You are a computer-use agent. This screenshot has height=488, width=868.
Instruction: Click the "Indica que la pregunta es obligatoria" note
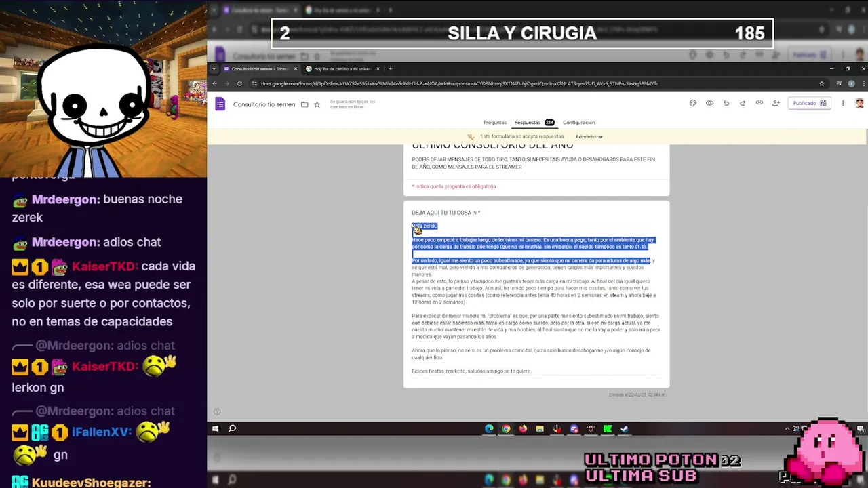(x=454, y=186)
